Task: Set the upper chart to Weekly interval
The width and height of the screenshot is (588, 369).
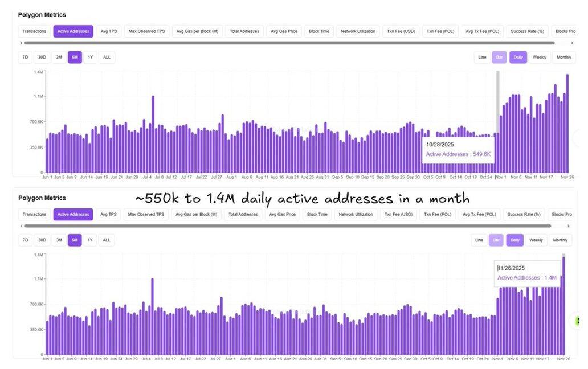Action: pos(539,57)
